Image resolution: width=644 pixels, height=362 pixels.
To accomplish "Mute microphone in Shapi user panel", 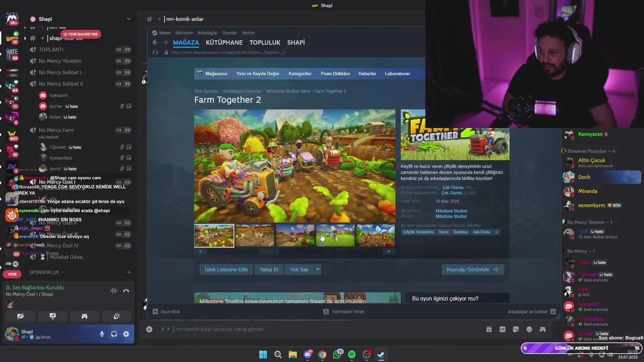I will 102,334.
